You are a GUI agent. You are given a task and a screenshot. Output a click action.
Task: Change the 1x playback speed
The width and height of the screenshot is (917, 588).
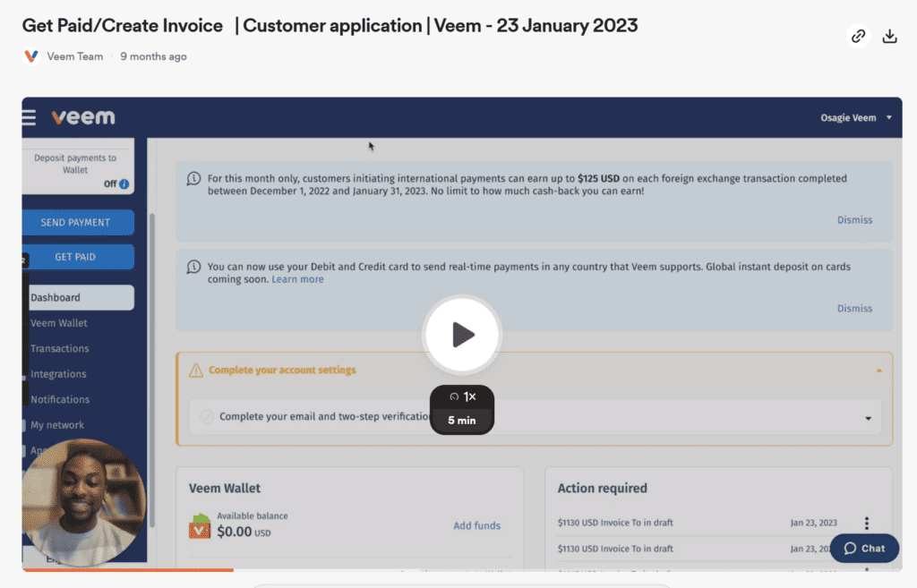point(462,396)
